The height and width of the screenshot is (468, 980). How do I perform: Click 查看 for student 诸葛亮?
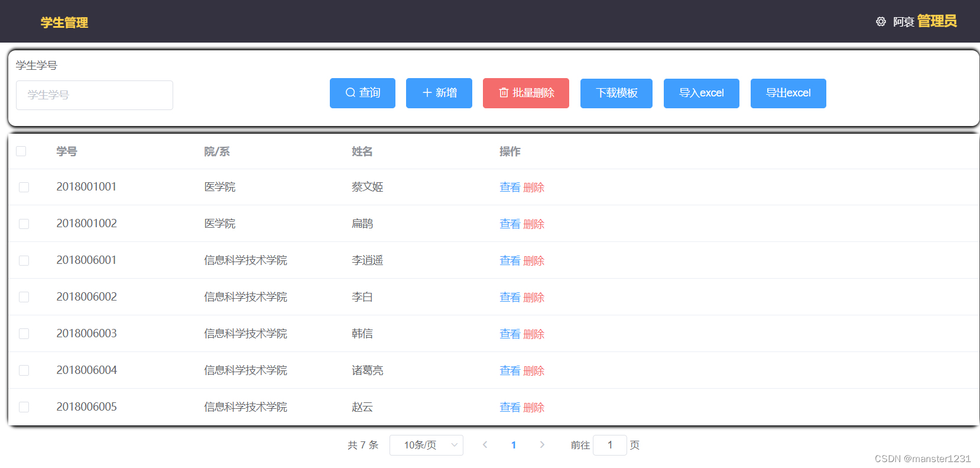click(x=510, y=371)
